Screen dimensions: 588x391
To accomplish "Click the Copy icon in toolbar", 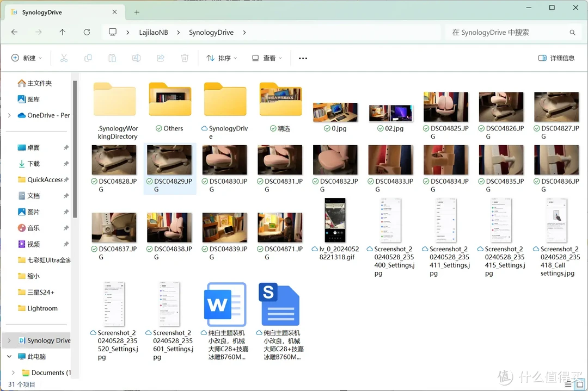I will 88,58.
